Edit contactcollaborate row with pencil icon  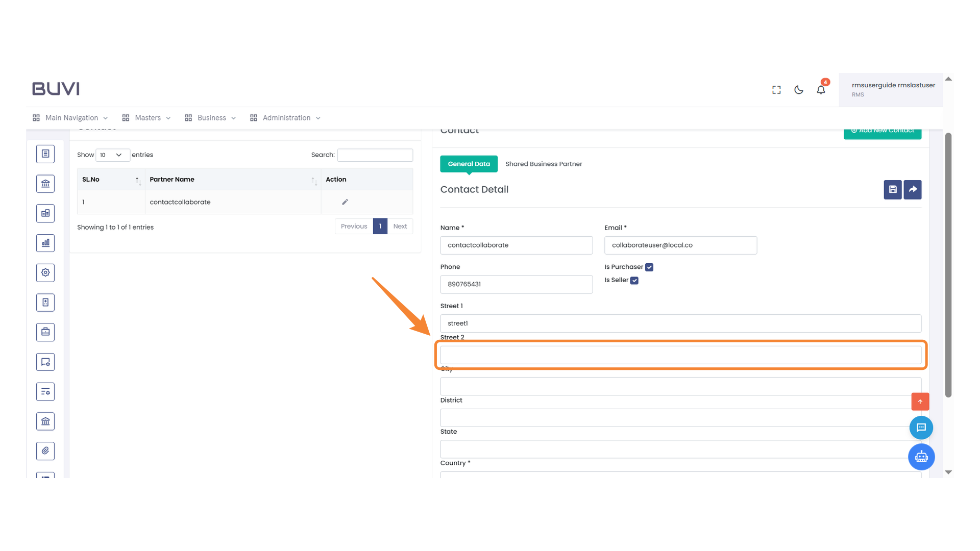tap(345, 202)
